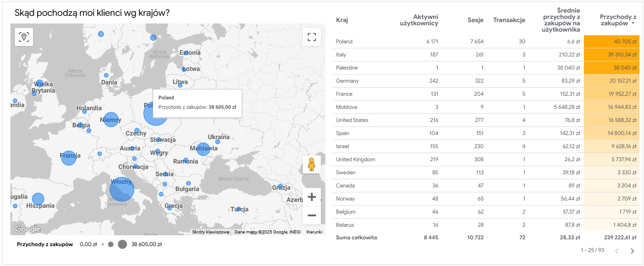Click Poland's orange revenue cell

[611, 42]
